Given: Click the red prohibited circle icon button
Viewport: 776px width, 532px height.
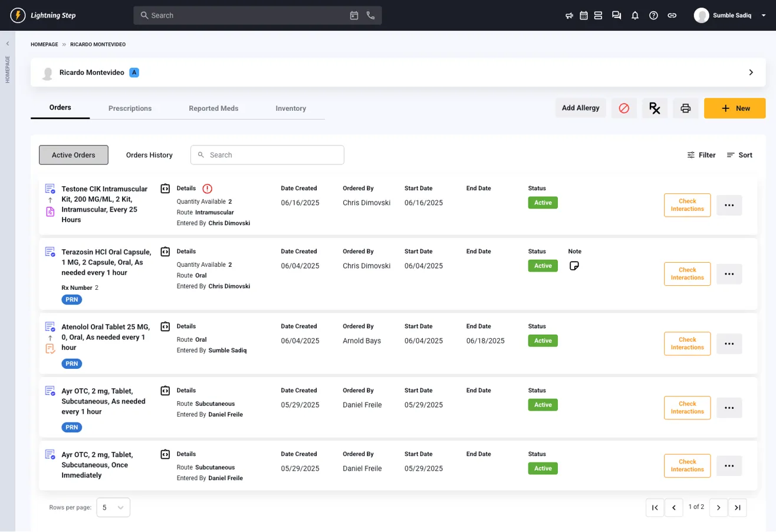Looking at the screenshot, I should pyautogui.click(x=624, y=108).
